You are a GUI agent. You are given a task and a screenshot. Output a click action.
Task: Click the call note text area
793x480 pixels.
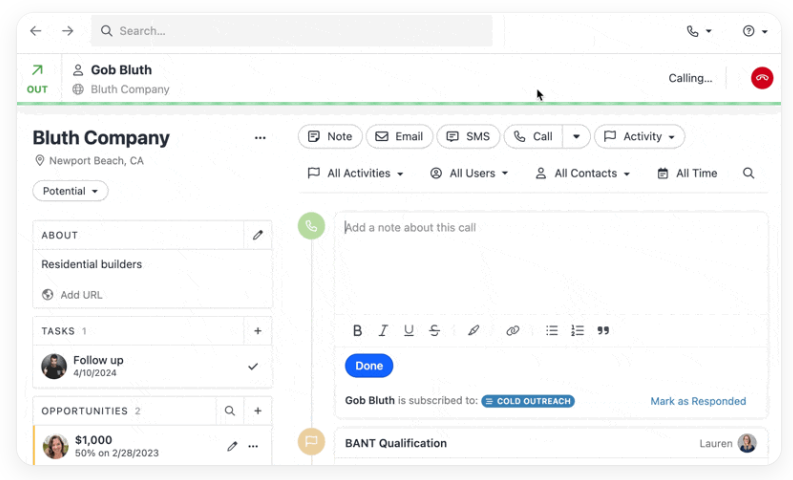point(551,263)
